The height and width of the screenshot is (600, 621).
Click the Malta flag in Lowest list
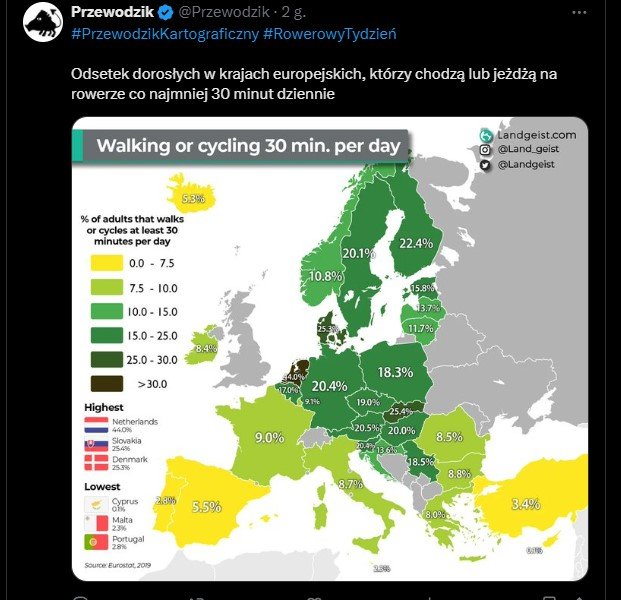96,523
